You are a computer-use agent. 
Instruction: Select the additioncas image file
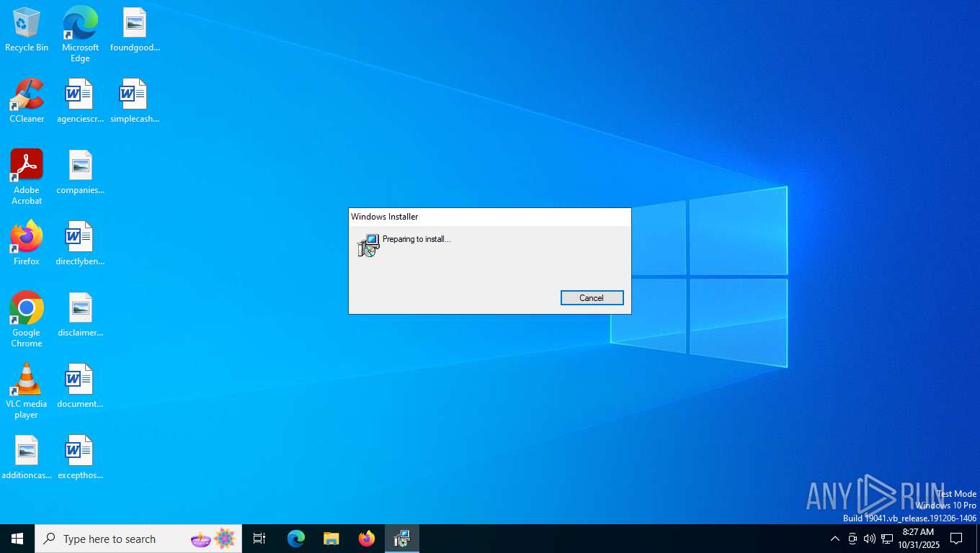coord(27,457)
